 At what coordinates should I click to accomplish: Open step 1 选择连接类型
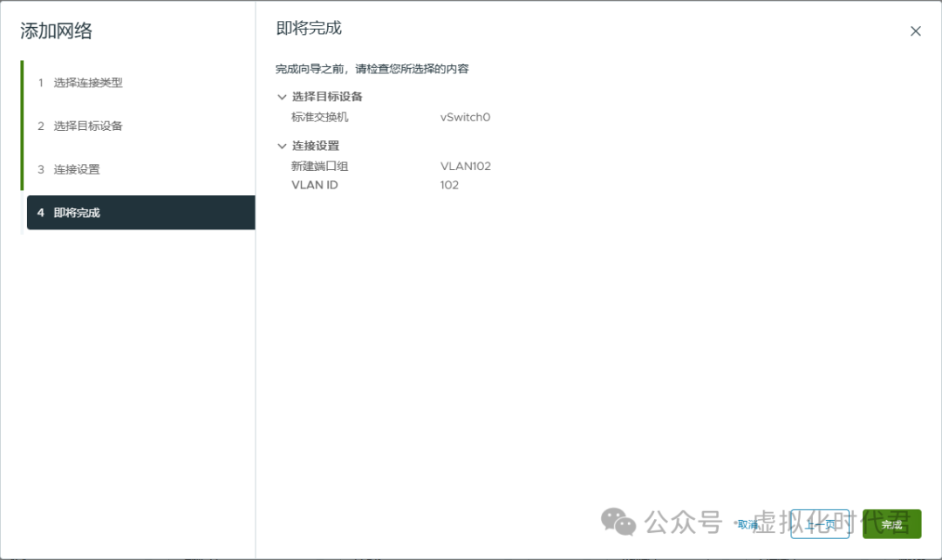tap(87, 82)
